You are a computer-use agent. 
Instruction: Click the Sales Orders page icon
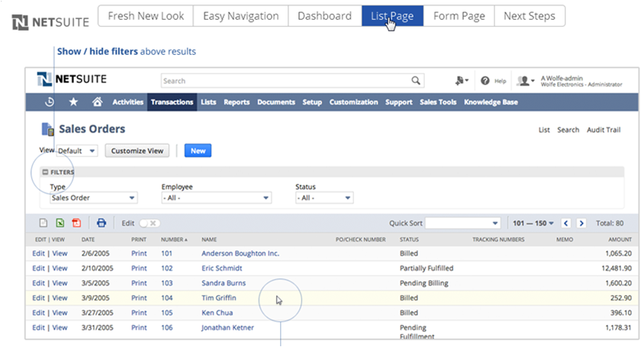pyautogui.click(x=47, y=130)
